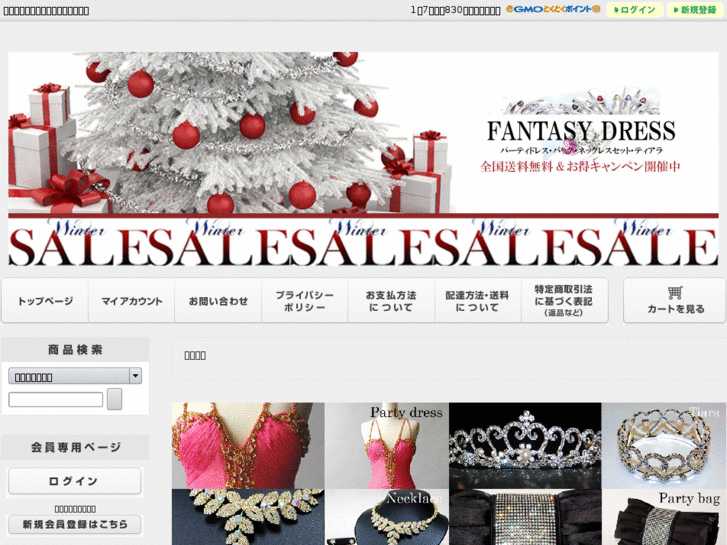Image resolution: width=727 pixels, height=545 pixels.
Task: Open the トップページ menu item
Action: coord(45,301)
